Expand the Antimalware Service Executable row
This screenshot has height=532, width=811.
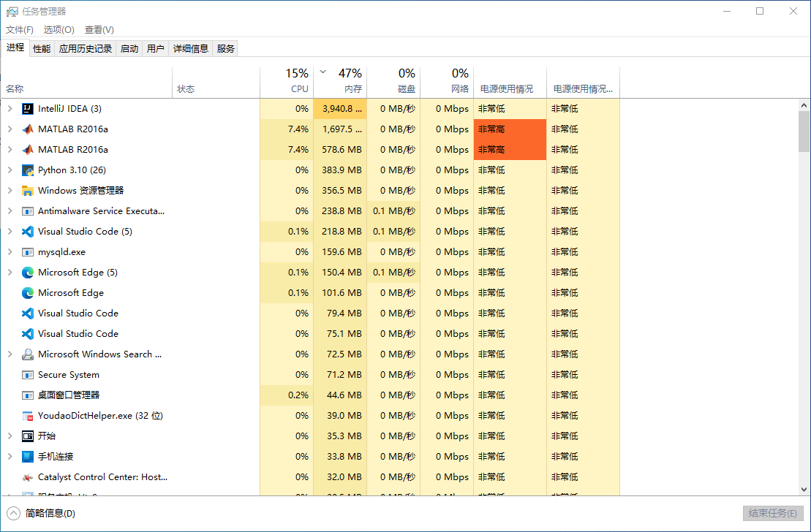[10, 211]
